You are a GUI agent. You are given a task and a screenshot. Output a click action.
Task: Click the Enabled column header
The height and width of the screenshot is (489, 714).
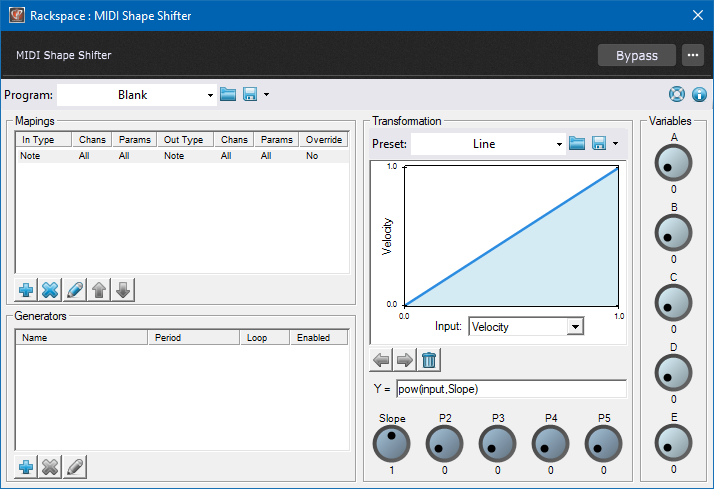pos(319,337)
